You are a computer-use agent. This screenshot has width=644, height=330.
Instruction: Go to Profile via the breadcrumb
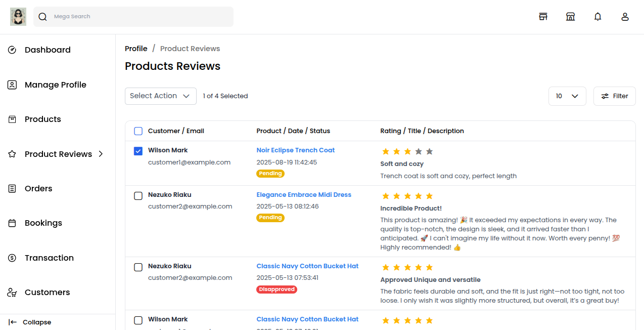[x=136, y=48]
